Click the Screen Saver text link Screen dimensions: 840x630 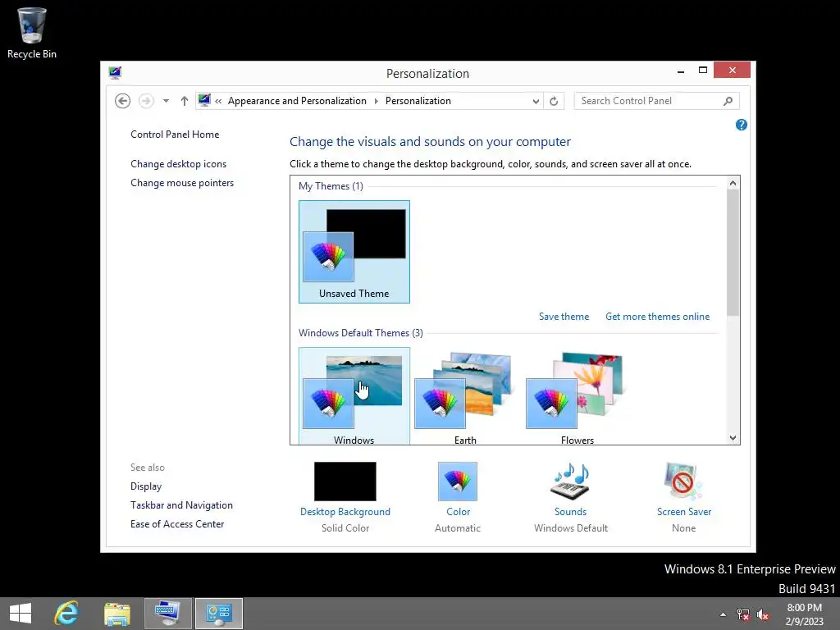(x=684, y=512)
